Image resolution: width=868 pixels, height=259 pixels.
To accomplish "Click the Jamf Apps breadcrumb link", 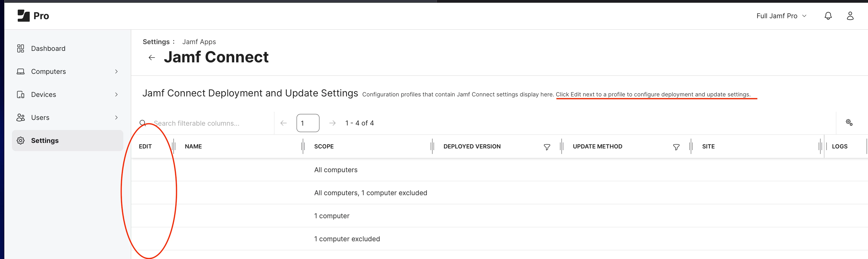I will point(199,42).
